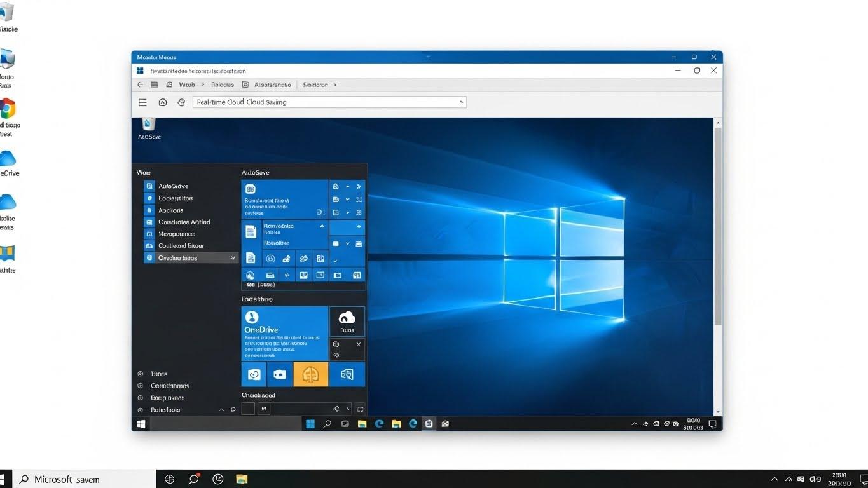Image resolution: width=868 pixels, height=488 pixels.
Task: Click the refresh icon in the toolbar
Action: [x=181, y=102]
